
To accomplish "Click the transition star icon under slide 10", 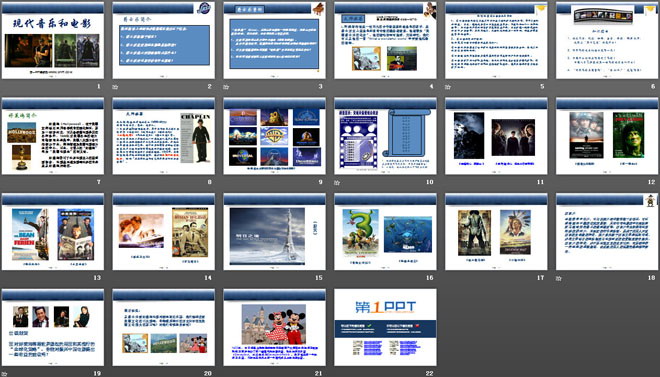I will coord(337,183).
